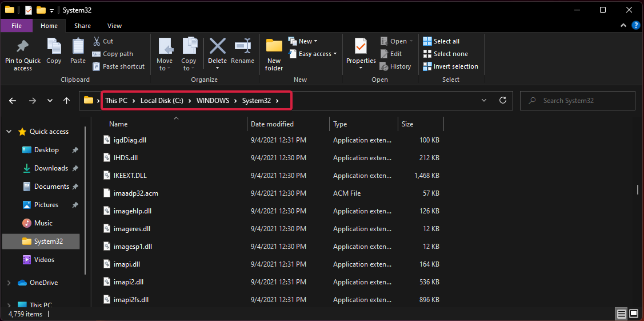Click the Copy icon in Clipboard group
The width and height of the screenshot is (644, 321).
[x=54, y=46]
